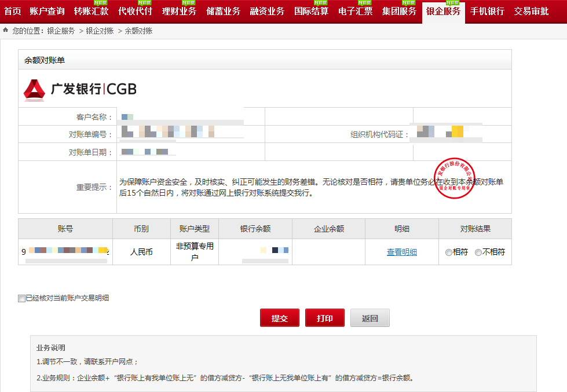Click 余额对账 in the breadcrumb
This screenshot has height=392, width=567.
click(138, 31)
